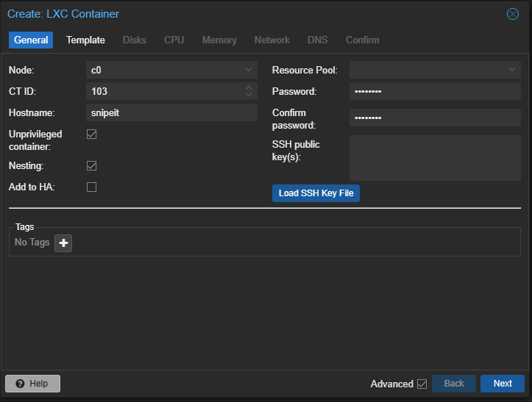Switch to the Template tab
The height and width of the screenshot is (402, 532).
[85, 40]
